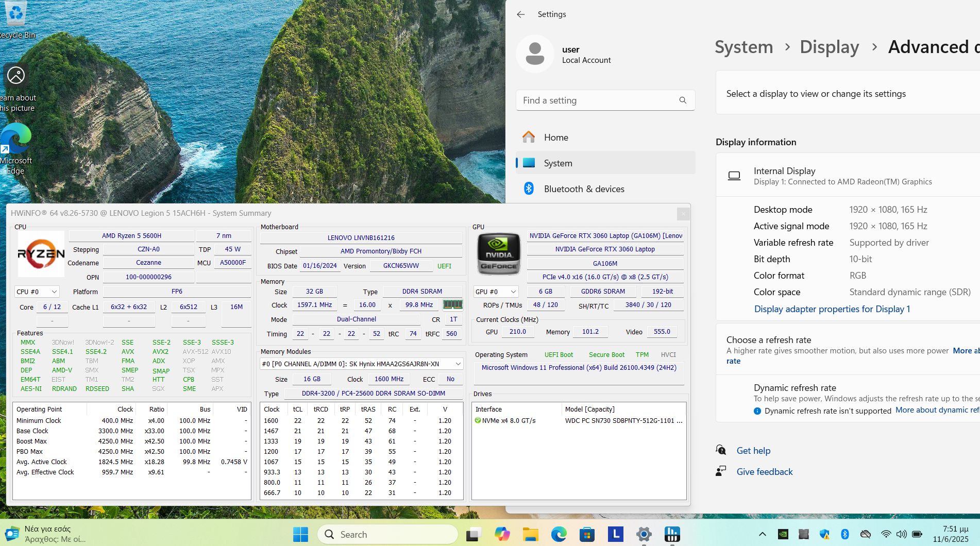Screen dimensions: 980x546
Task: Click the NVIDIA tray icon
Action: point(783,534)
